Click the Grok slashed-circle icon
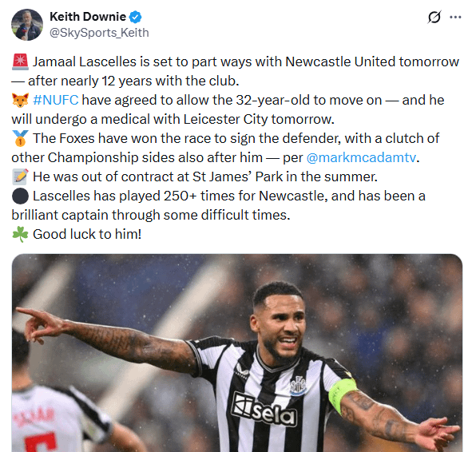This screenshot has width=476, height=452. tap(434, 18)
